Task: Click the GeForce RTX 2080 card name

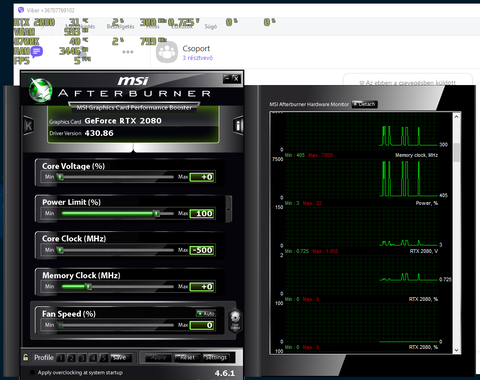Action: pyautogui.click(x=123, y=121)
